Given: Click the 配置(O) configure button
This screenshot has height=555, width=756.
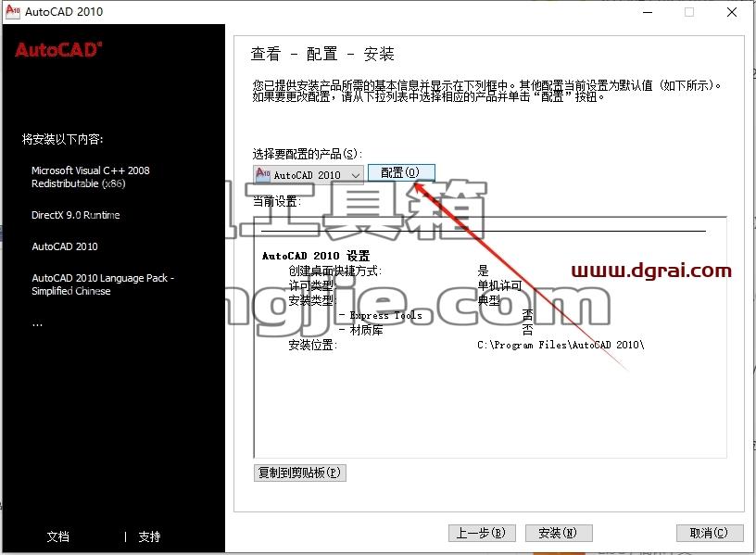Looking at the screenshot, I should pyautogui.click(x=401, y=172).
